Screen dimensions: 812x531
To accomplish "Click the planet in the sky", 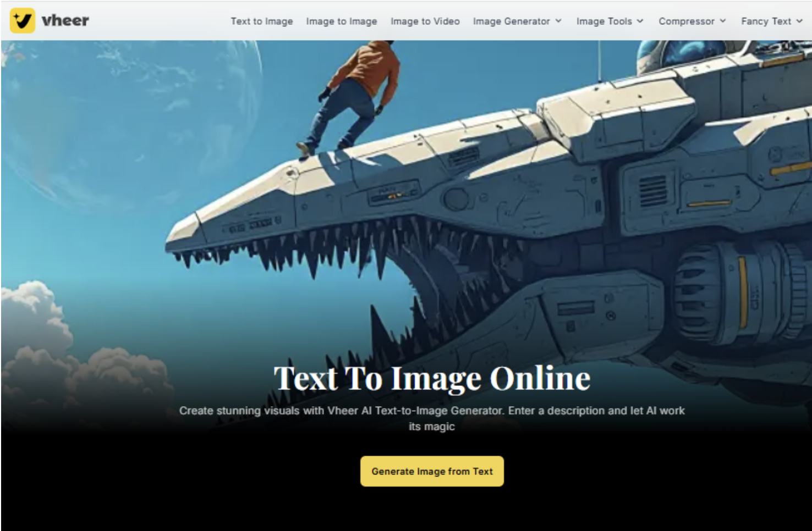I will pyautogui.click(x=127, y=110).
